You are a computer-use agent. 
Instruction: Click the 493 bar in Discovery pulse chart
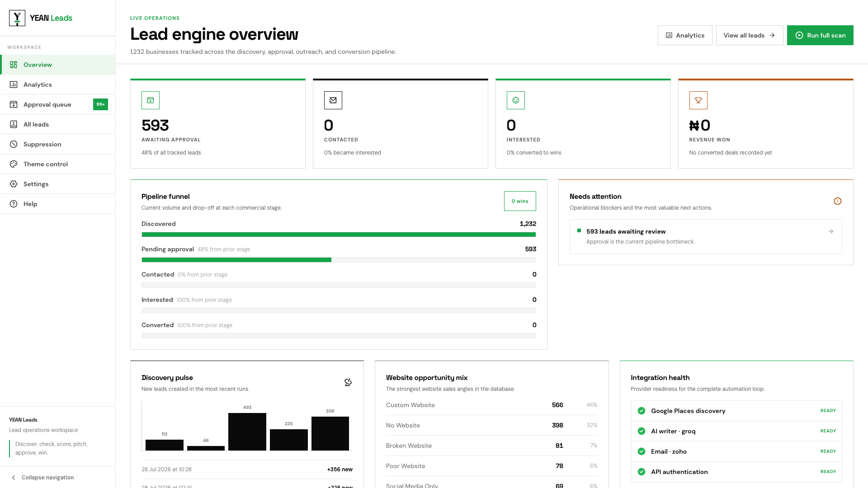[x=247, y=432]
